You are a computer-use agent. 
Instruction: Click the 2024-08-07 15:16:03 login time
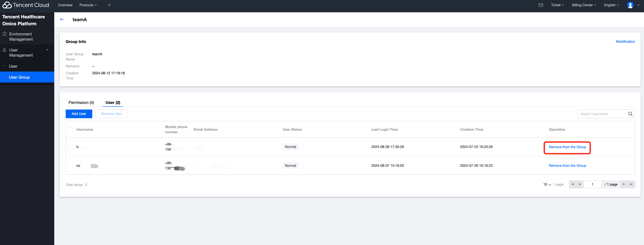click(387, 165)
